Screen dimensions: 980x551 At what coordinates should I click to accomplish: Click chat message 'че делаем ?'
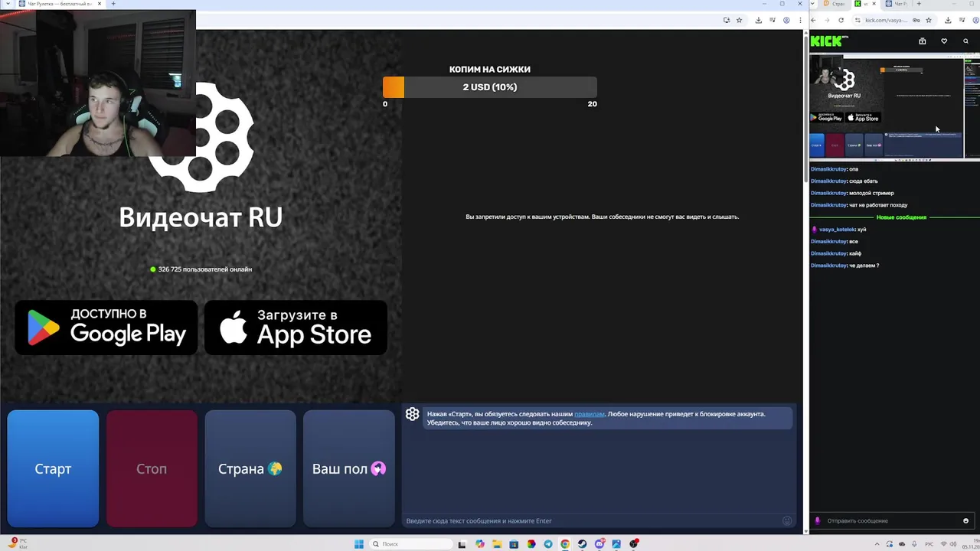pyautogui.click(x=864, y=266)
